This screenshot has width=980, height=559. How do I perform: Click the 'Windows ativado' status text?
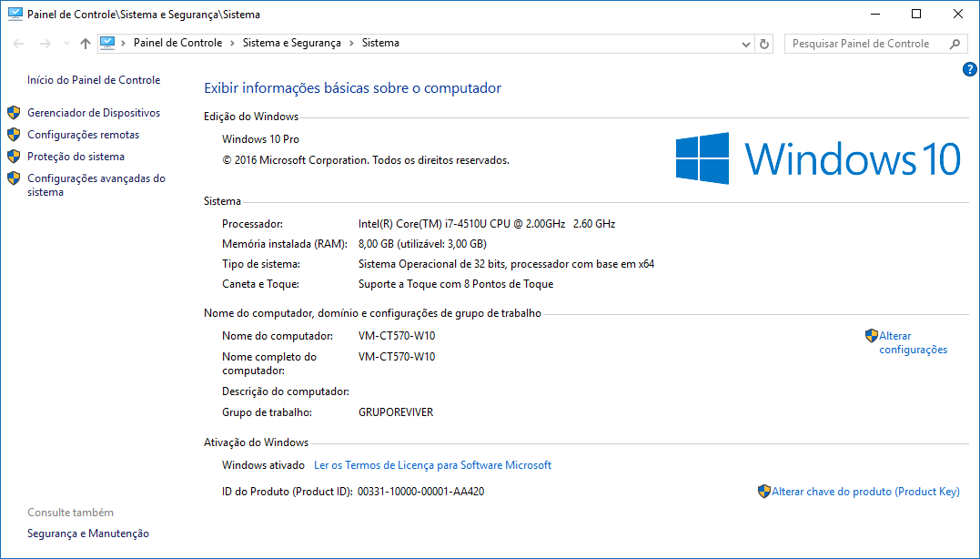click(x=263, y=465)
